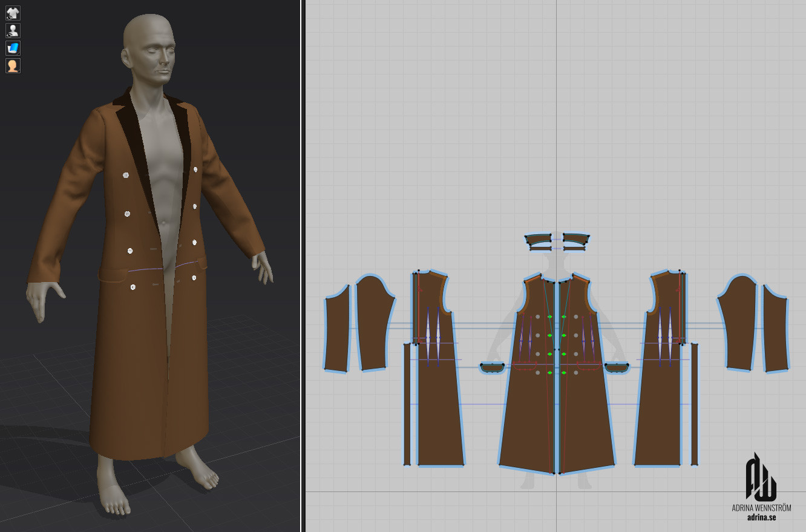Select the lower-left collar stand piece
This screenshot has width=806, height=532.
[x=540, y=248]
